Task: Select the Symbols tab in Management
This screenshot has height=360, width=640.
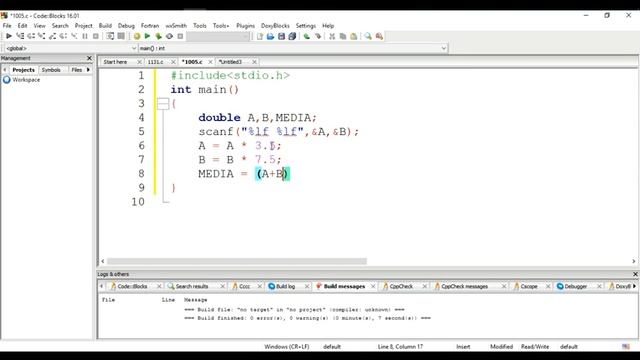Action: [x=51, y=70]
